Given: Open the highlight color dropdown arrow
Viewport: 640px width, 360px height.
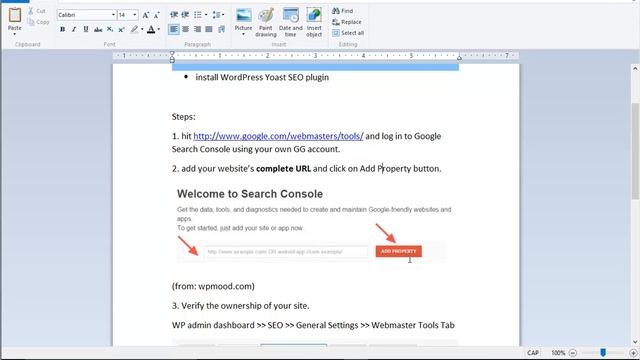Looking at the screenshot, I should pos(142,29).
